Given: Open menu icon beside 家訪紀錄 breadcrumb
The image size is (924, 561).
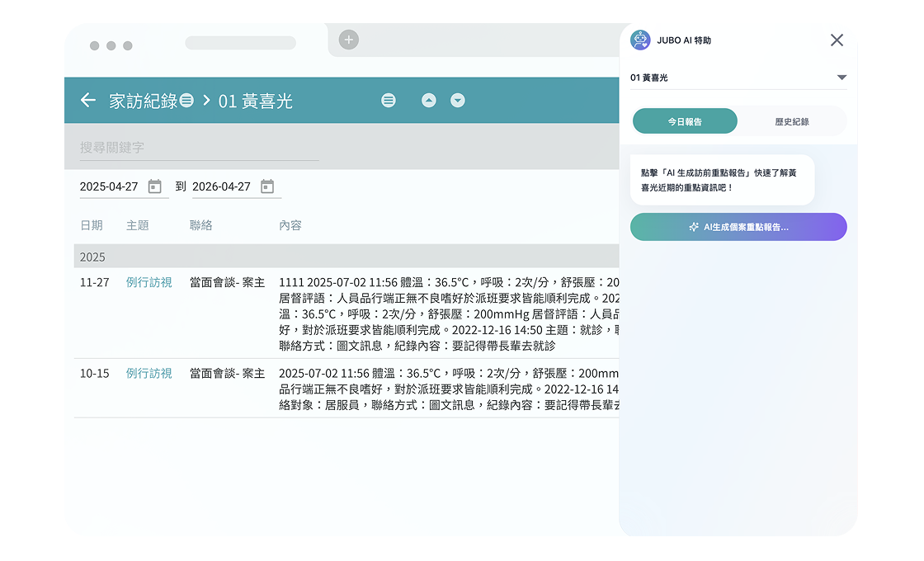Looking at the screenshot, I should (x=186, y=100).
